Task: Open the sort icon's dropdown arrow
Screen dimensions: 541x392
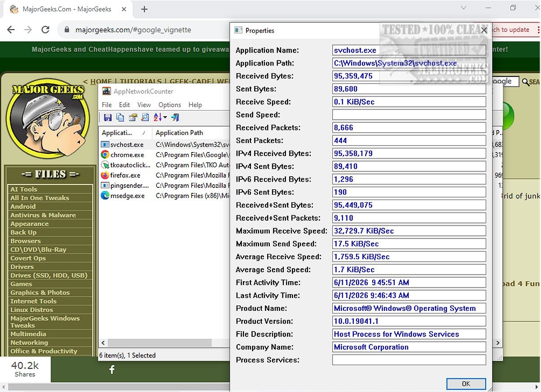Action: click(165, 118)
